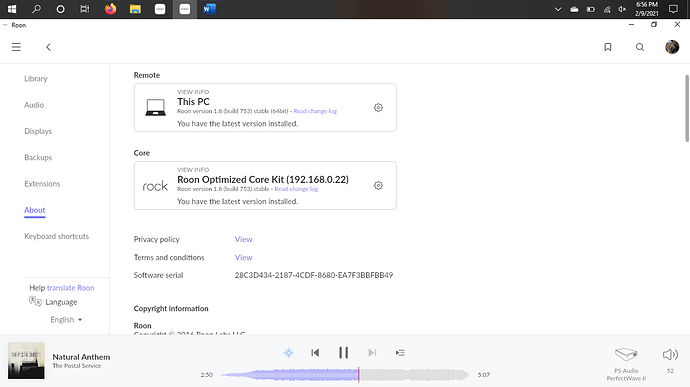Click the Natural Anthem track title
The width and height of the screenshot is (690, 387).
[81, 357]
